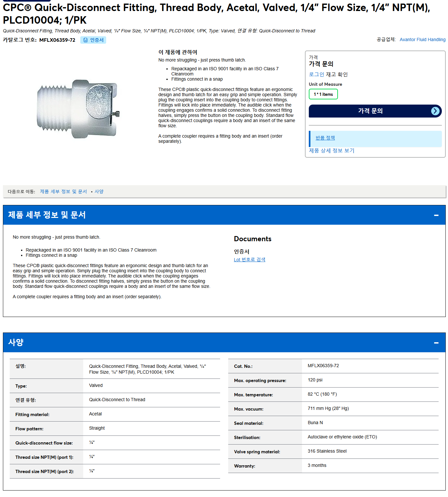448x497 pixels.
Task: Collapse the 사양 specifications section
Action: coord(436,343)
